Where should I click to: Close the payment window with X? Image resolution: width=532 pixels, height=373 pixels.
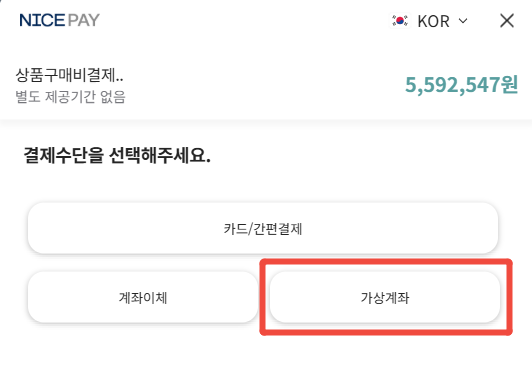507,21
